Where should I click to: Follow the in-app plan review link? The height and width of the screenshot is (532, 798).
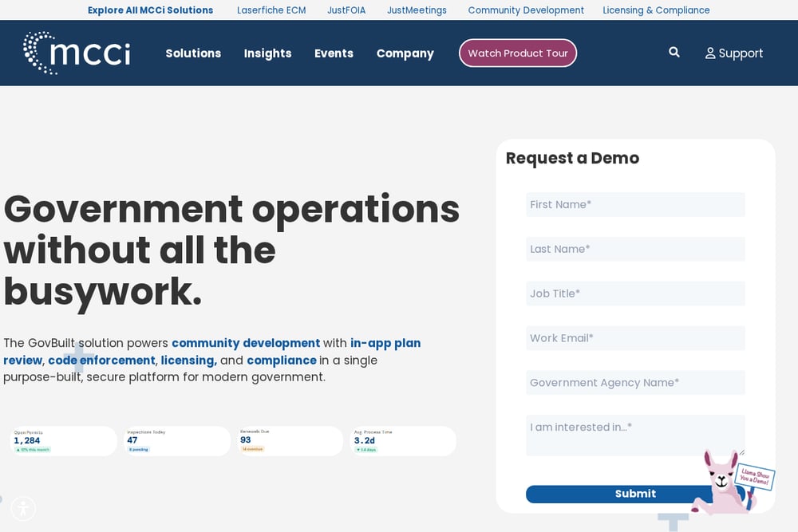(x=385, y=343)
